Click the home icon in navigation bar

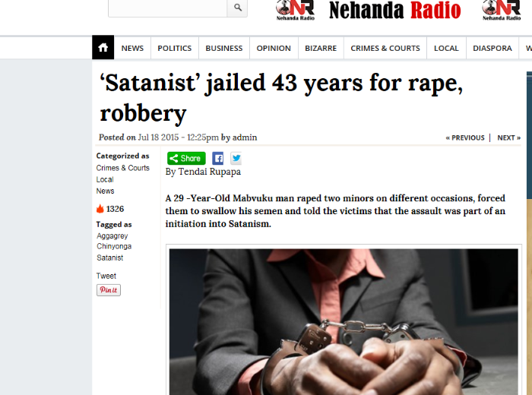point(103,47)
